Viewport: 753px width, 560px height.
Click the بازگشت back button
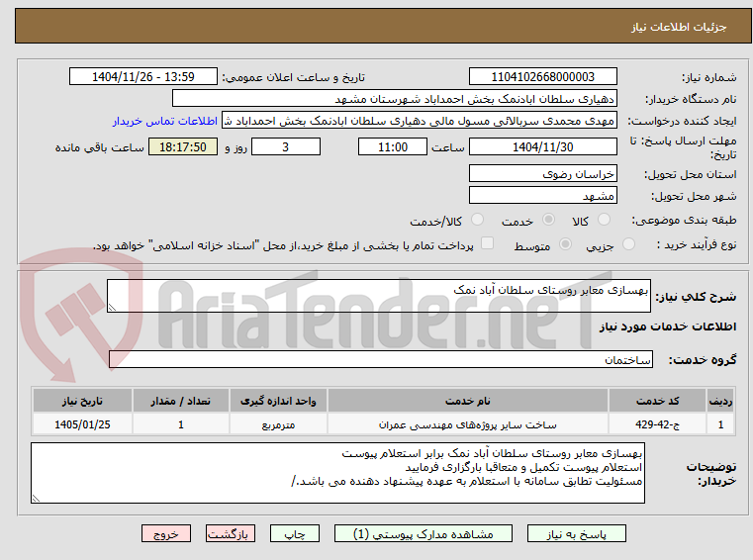(230, 533)
